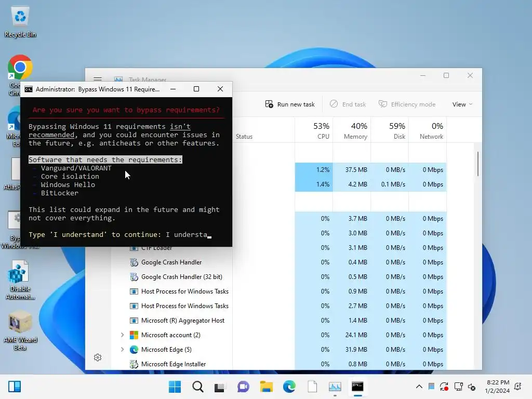Click the command prompt title bar icon
The width and height of the screenshot is (532, 399).
(29, 89)
